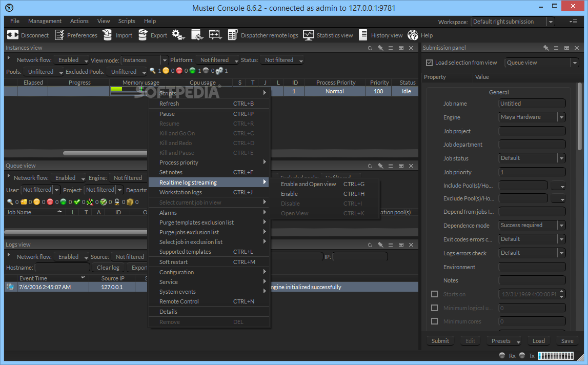This screenshot has width=588, height=365.
Task: Open the Engine Maya Hardware dropdown
Action: tap(532, 117)
